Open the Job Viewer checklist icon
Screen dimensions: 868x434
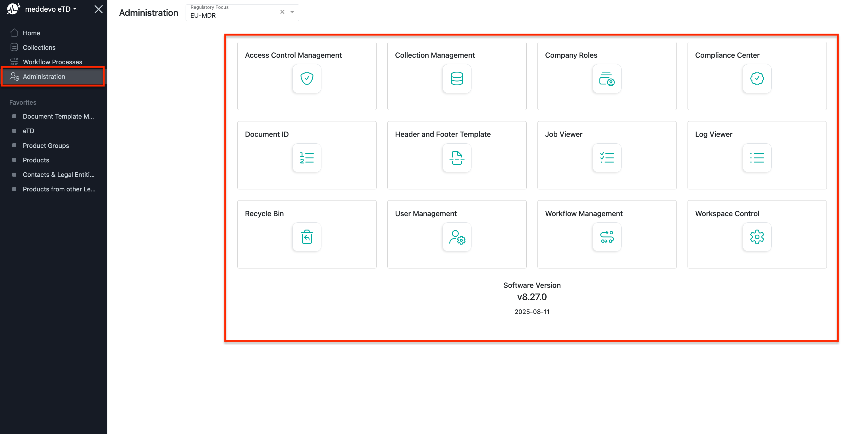point(607,158)
